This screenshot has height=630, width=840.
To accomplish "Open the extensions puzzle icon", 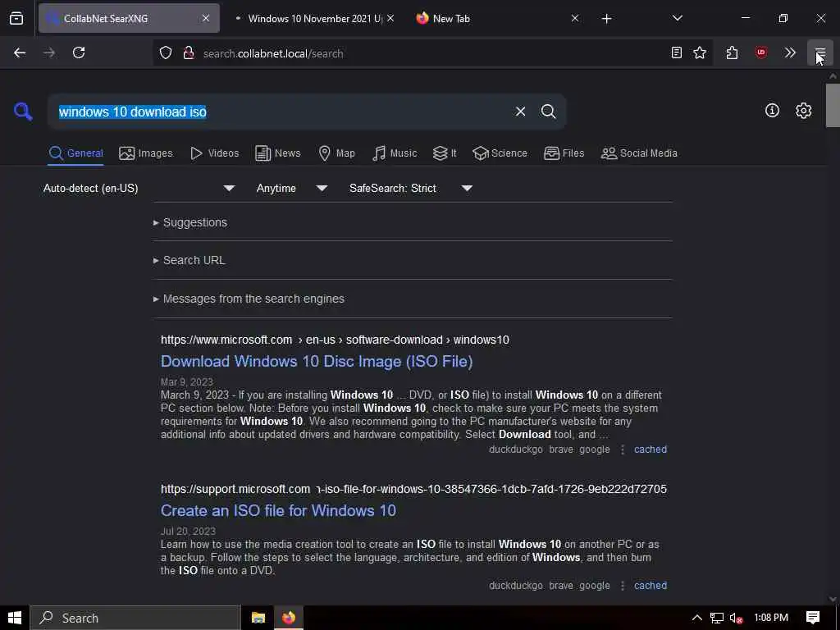I will pos(733,53).
